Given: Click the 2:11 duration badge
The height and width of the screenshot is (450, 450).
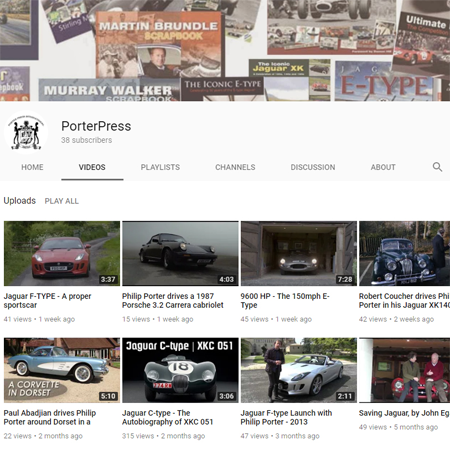Looking at the screenshot, I should tap(345, 396).
